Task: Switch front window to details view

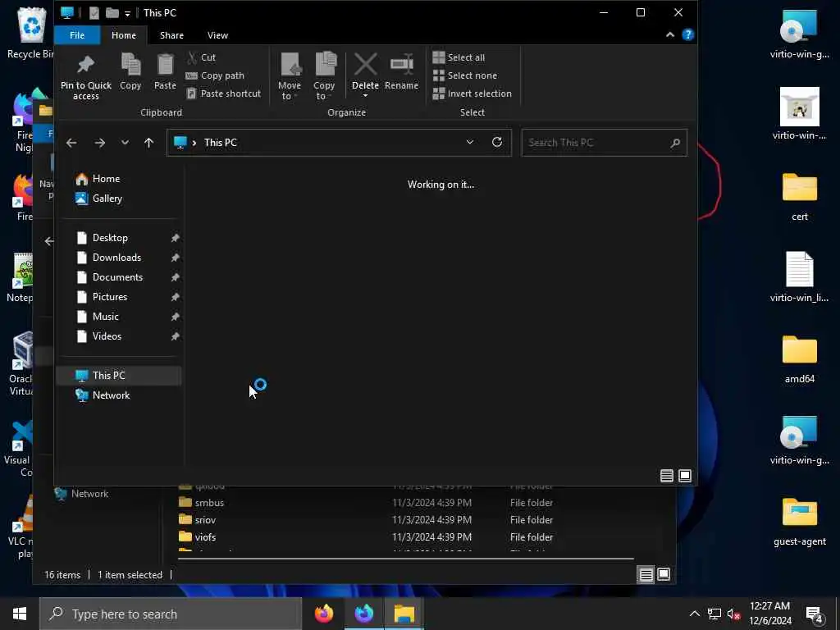Action: coord(666,476)
